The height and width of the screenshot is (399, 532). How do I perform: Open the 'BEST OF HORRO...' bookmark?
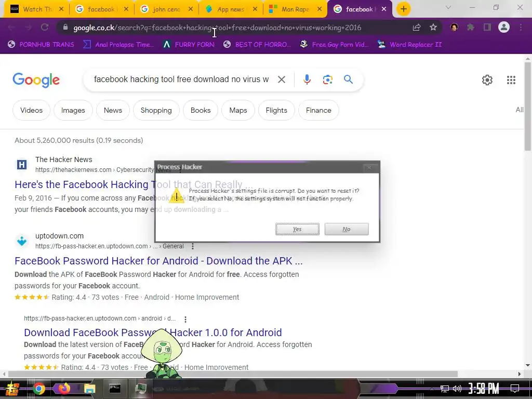(257, 45)
